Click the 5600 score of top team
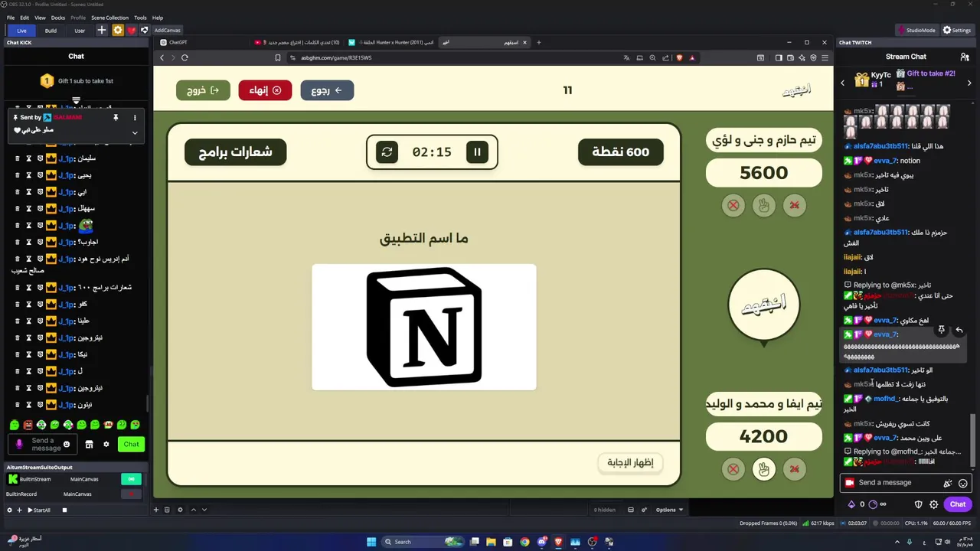980x551 pixels. 764,173
